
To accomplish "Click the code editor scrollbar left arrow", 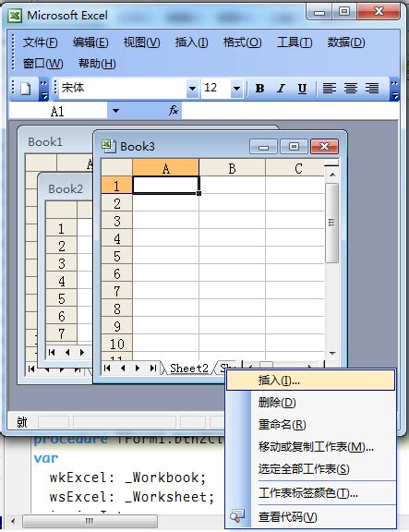I will click(x=13, y=521).
